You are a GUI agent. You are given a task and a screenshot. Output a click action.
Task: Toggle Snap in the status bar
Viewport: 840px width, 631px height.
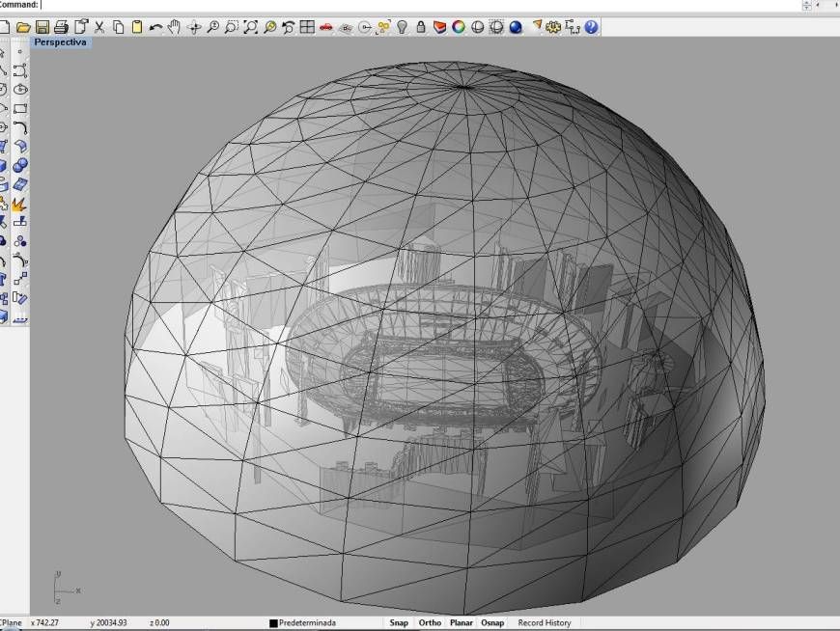(399, 623)
